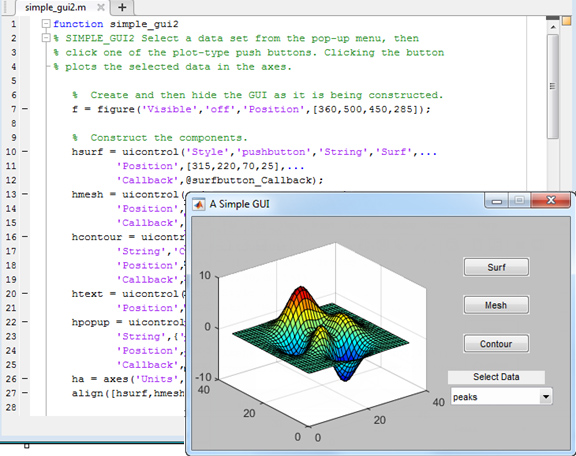Open a new editor tab with plus button

click(x=122, y=7)
